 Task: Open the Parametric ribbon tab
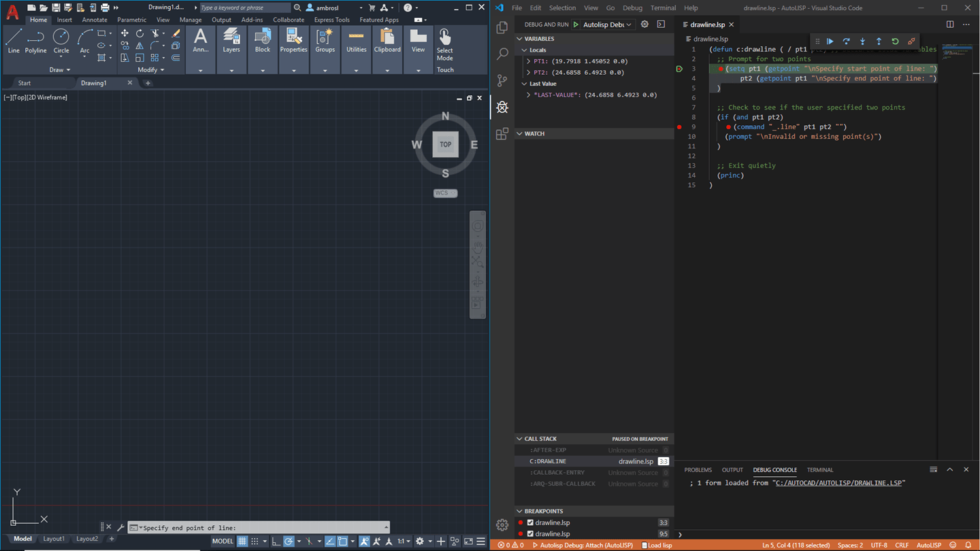point(131,20)
